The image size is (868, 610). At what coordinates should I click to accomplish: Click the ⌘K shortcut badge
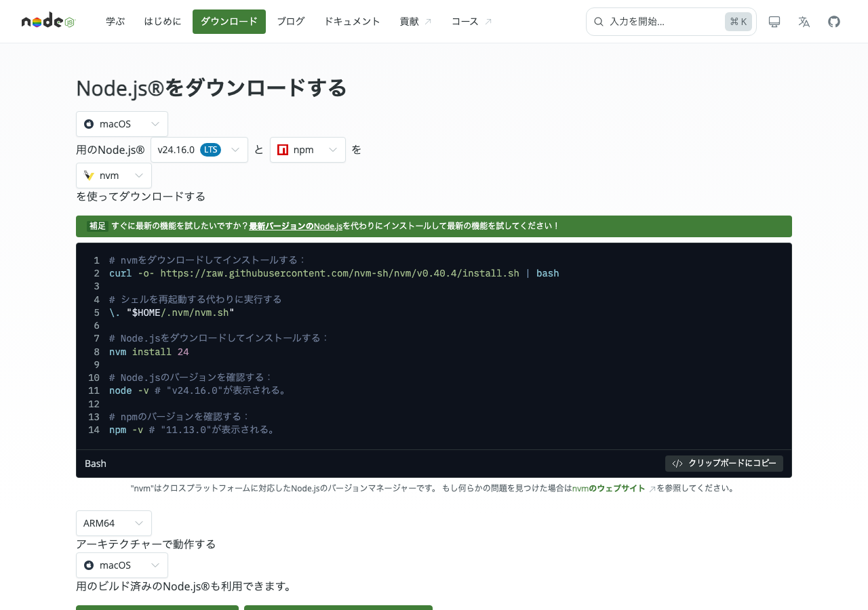coord(738,22)
